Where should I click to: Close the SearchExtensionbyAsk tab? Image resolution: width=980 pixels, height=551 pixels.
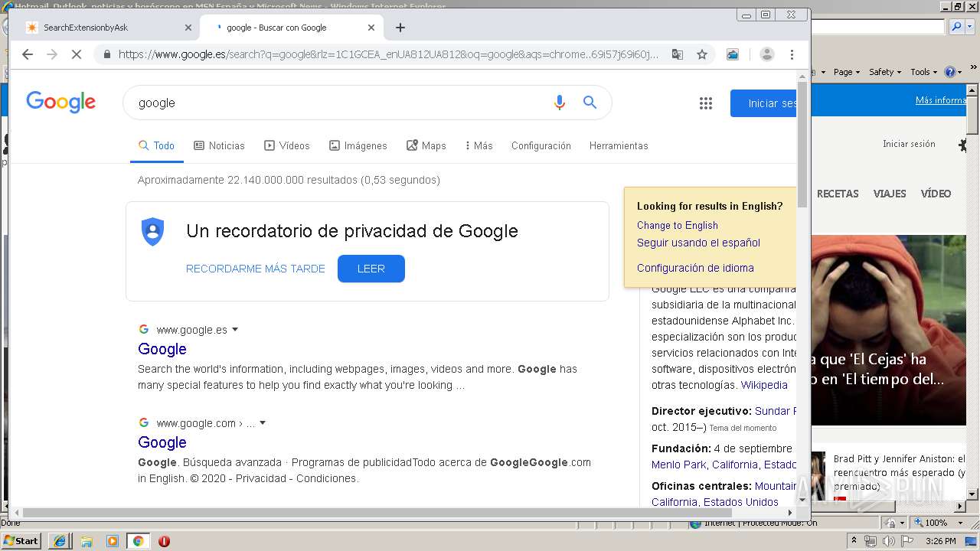188,28
